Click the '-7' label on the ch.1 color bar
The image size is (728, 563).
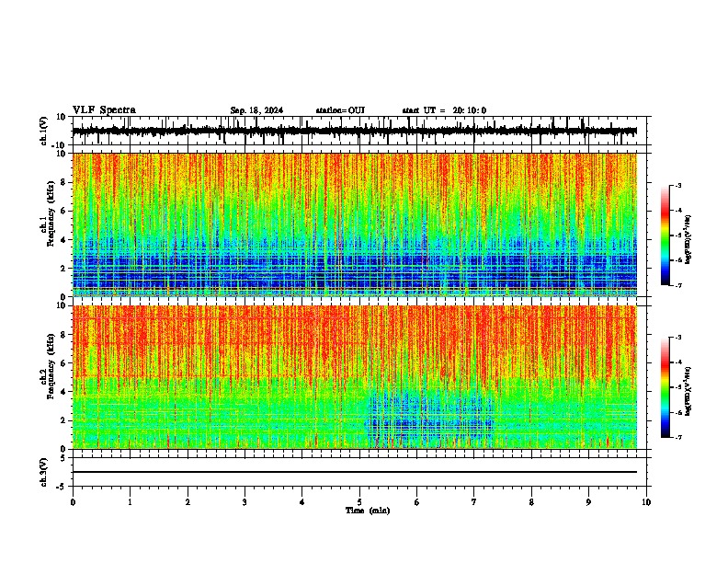[x=678, y=285]
